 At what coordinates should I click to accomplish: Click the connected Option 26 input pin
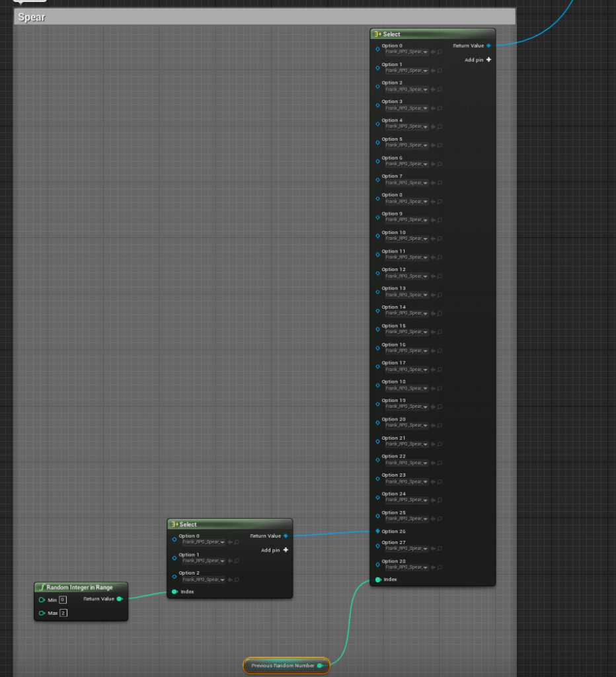[x=377, y=531]
